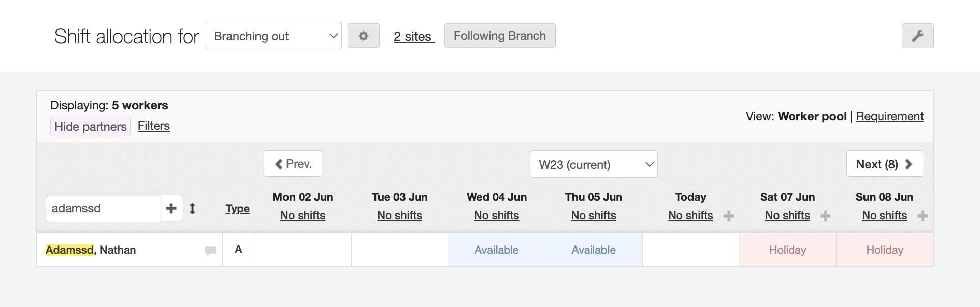
Task: Add shift using plus under Sun 08 Jun
Action: 923,216
